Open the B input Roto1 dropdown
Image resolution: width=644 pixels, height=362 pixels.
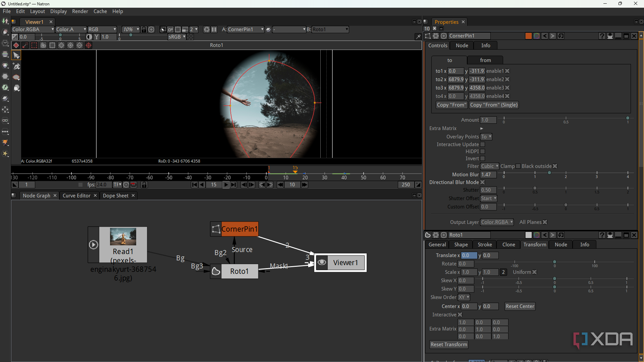[330, 29]
